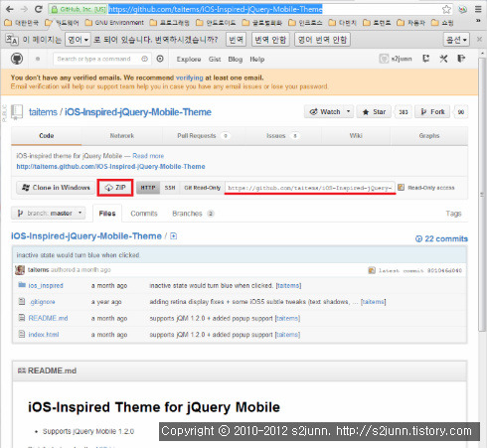Close the translation bar
487x448 pixels.
479,40
